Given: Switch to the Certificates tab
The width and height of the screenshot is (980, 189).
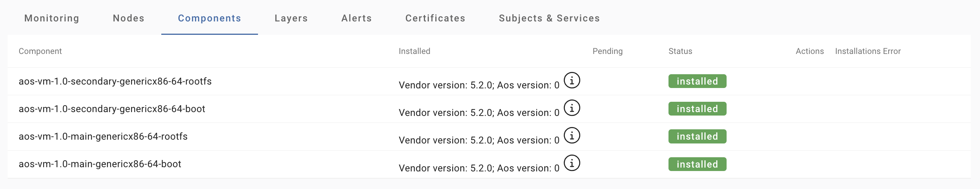Looking at the screenshot, I should click(x=435, y=18).
